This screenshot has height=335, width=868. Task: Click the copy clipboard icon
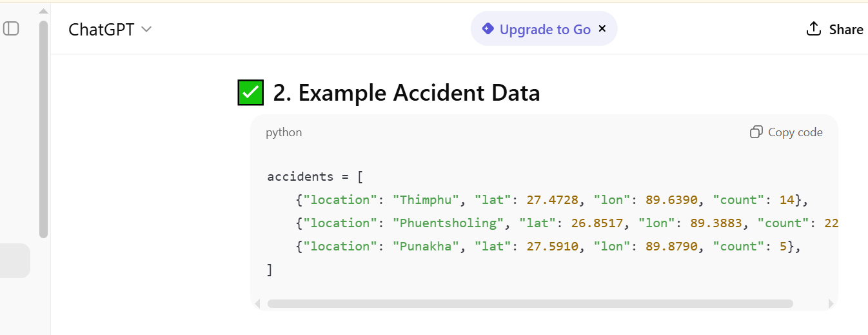click(x=756, y=132)
